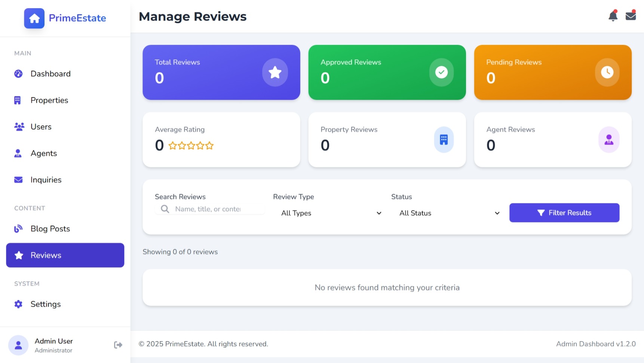The height and width of the screenshot is (363, 644).
Task: Click the star icon on Total Reviews card
Action: point(275,72)
